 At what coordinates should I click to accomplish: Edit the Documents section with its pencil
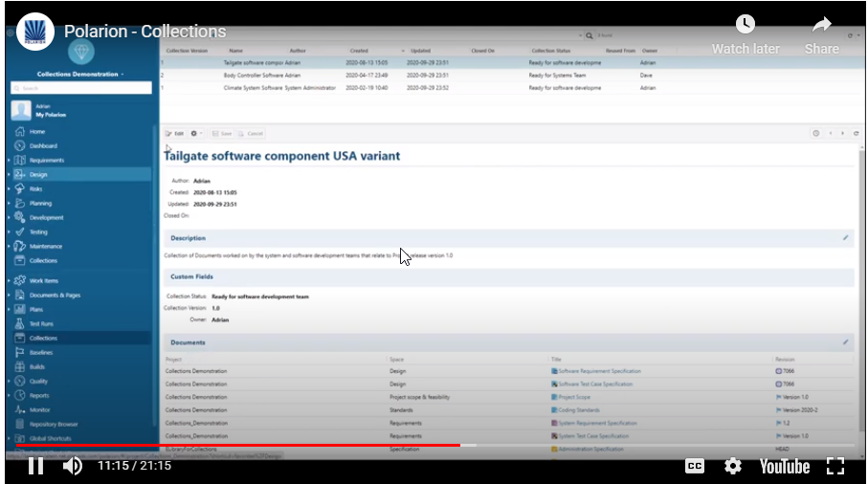[845, 342]
